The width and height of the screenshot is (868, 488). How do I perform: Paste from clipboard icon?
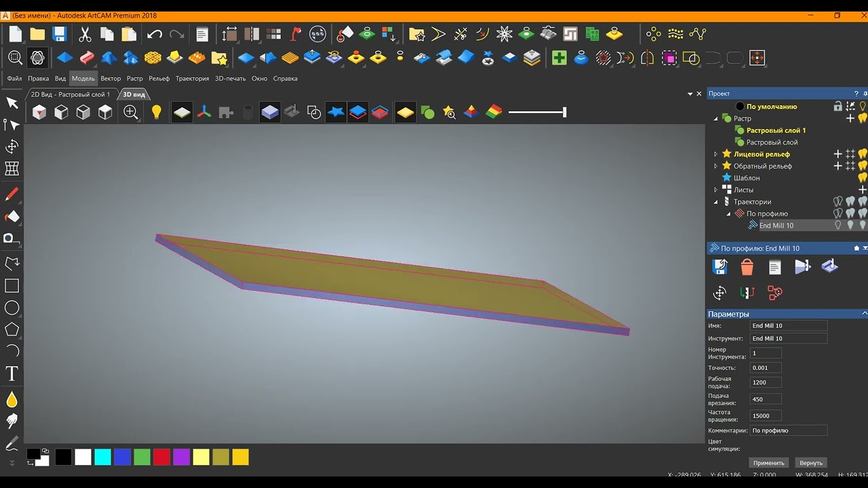(129, 34)
